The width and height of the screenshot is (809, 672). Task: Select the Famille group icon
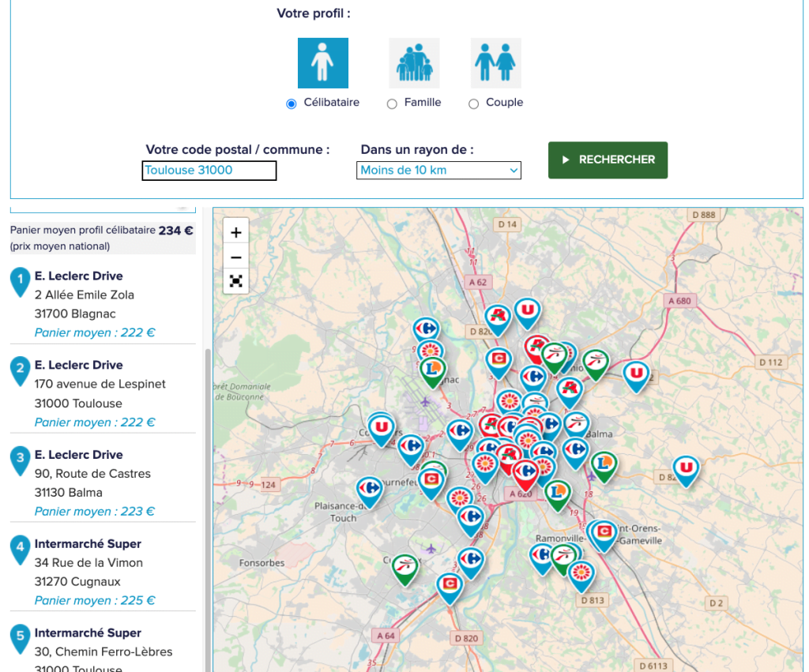point(414,63)
